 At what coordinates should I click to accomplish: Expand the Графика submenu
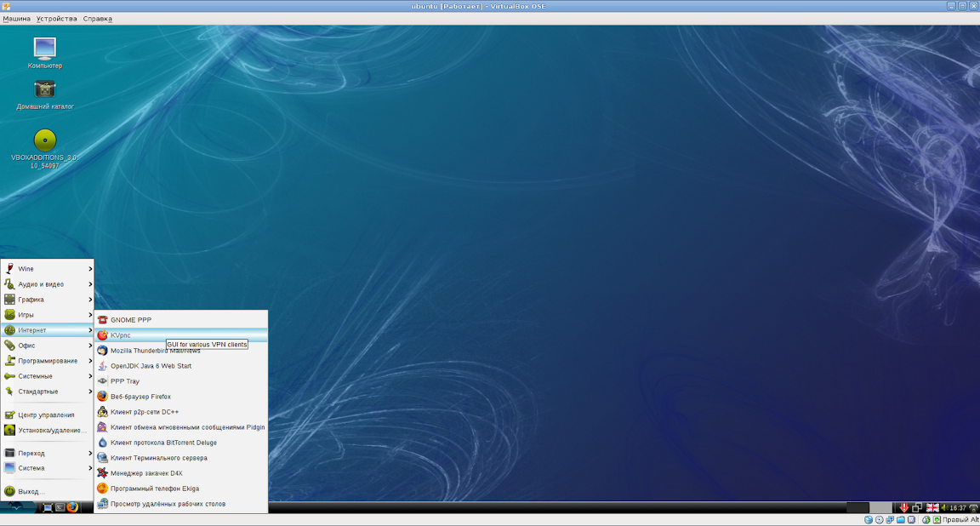(x=48, y=300)
